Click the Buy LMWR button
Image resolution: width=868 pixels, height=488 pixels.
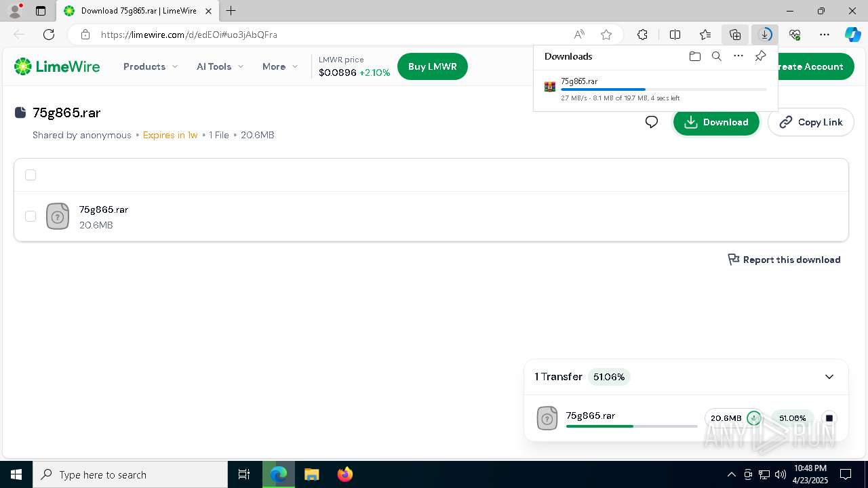pos(433,66)
